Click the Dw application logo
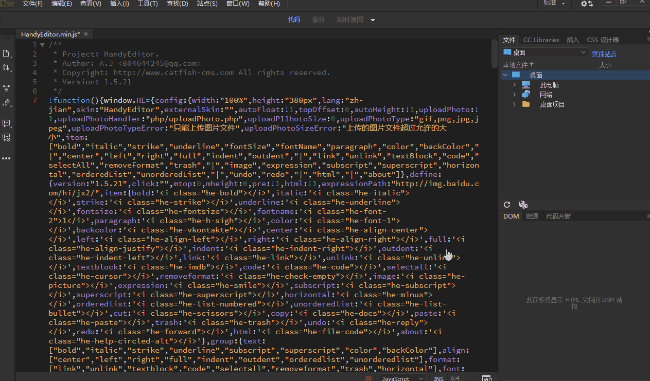650x381 pixels. pos(7,3)
